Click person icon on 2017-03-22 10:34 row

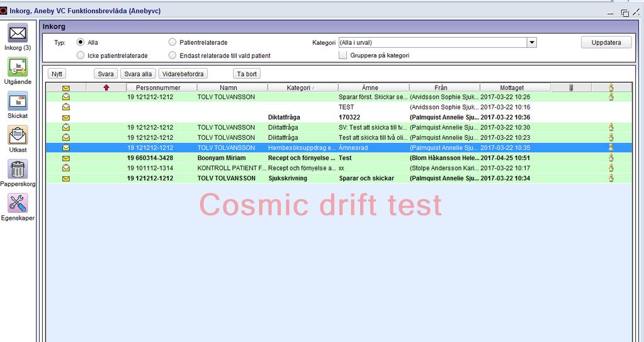point(611,178)
